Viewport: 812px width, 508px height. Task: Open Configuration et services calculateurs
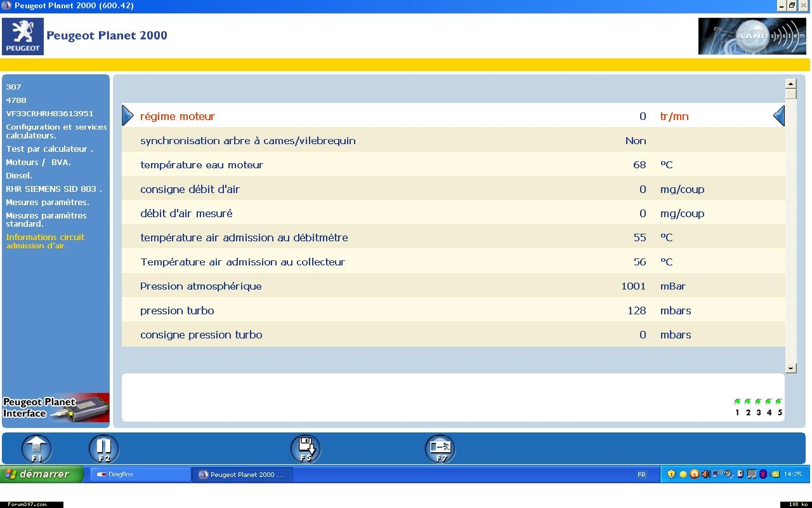pos(56,131)
